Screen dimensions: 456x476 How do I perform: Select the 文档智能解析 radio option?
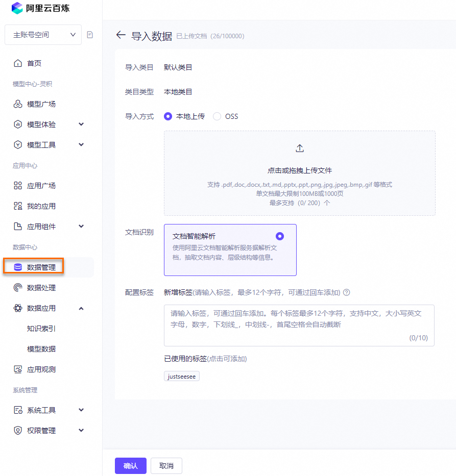point(279,236)
